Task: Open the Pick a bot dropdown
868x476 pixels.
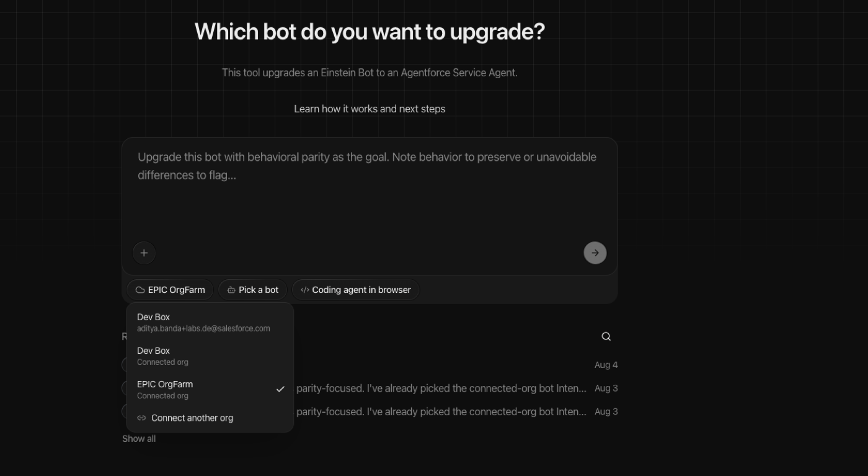Action: [253, 290]
